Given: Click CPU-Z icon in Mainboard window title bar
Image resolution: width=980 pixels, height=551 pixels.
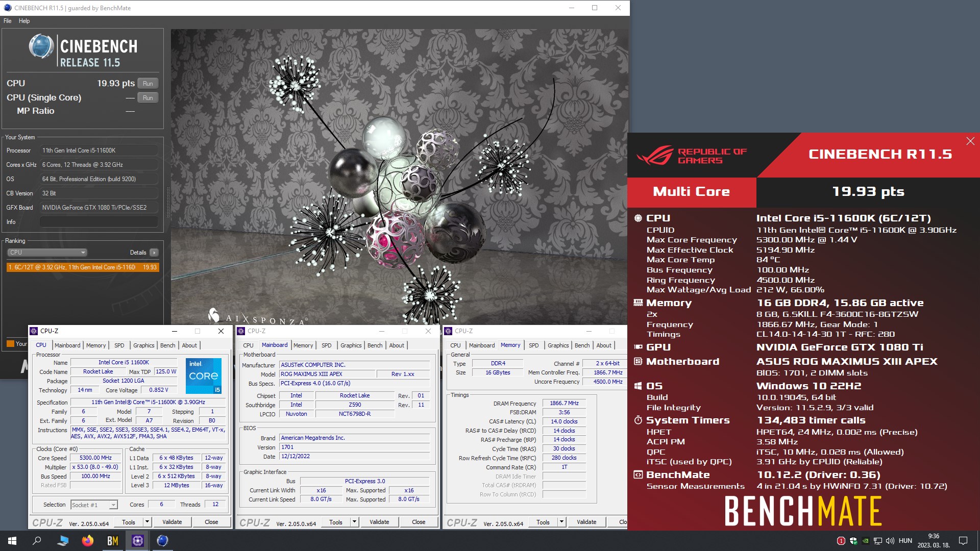Looking at the screenshot, I should pyautogui.click(x=241, y=331).
